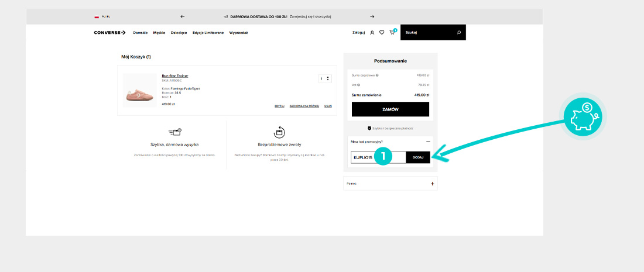Image resolution: width=644 pixels, height=272 pixels.
Task: Click the Zarejestruj się i skorzystaj link
Action: tap(310, 17)
